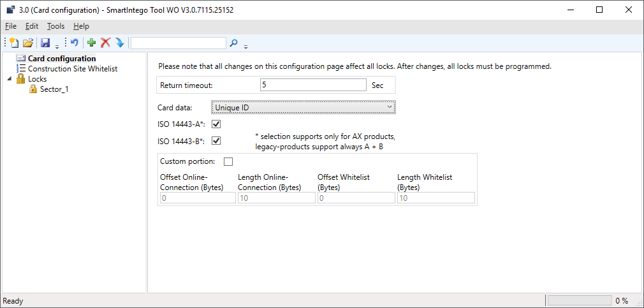Click the magnifier search icon
This screenshot has height=308, width=644.
coord(234,43)
